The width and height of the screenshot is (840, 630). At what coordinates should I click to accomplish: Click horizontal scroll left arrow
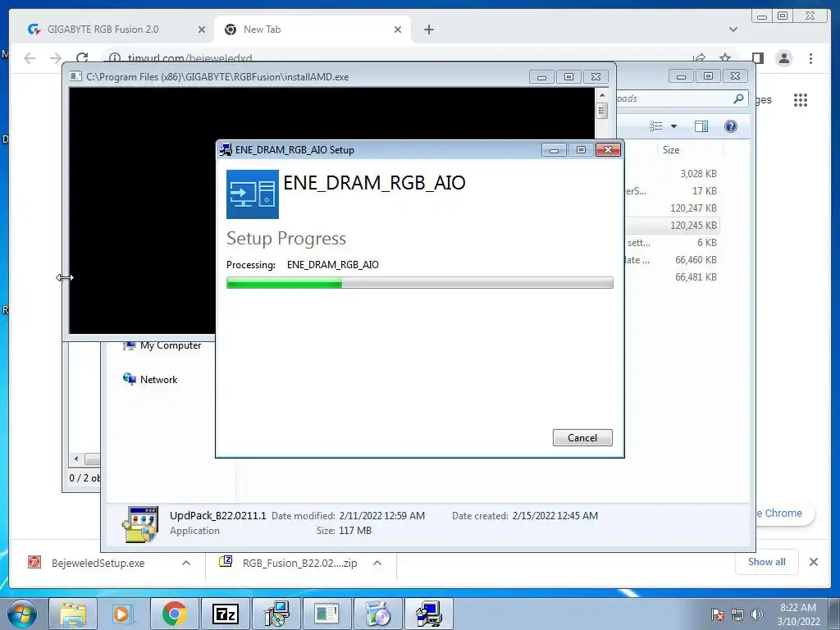(x=76, y=459)
